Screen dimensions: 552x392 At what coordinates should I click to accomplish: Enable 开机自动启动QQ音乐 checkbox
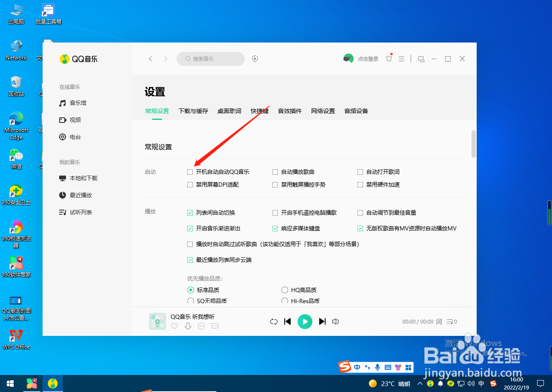coord(190,172)
